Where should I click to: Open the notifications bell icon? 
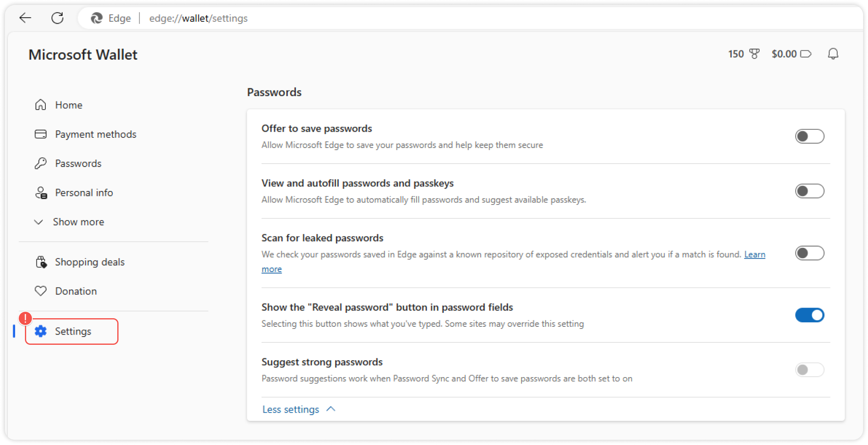click(x=834, y=54)
